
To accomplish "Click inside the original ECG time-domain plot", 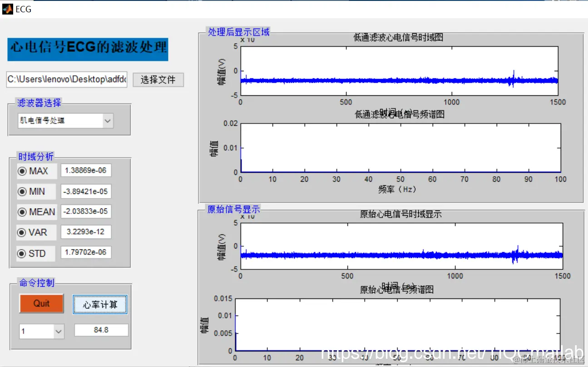I will click(x=401, y=246).
